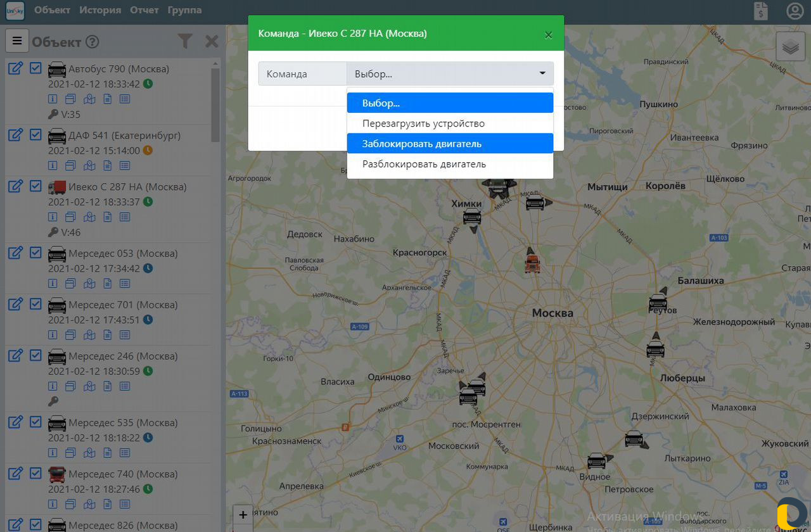Screen dimensions: 811x532
Task: Click the key icon next to V:46
Action: coord(53,232)
